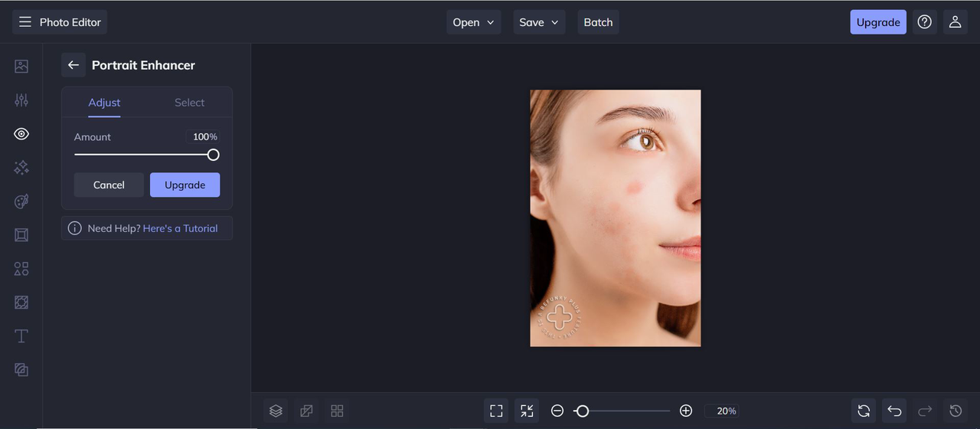Image resolution: width=980 pixels, height=429 pixels.
Task: Switch to the Adjust tab
Action: [104, 103]
